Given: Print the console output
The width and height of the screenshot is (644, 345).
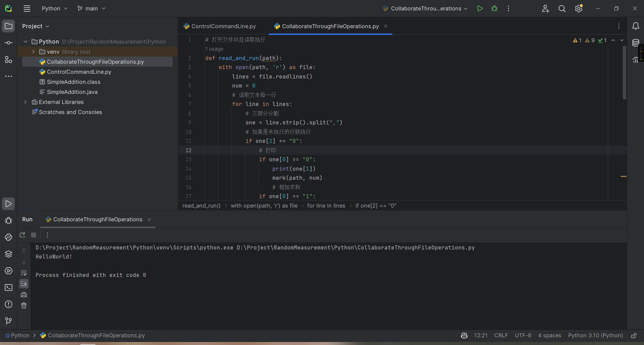Looking at the screenshot, I should (x=24, y=295).
